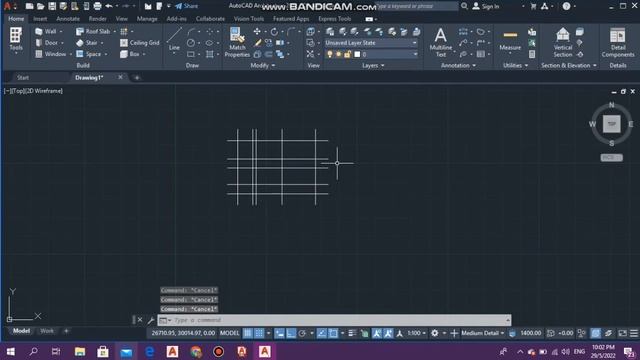Click the Measure tool
This screenshot has width=640, height=360.
[x=510, y=40]
